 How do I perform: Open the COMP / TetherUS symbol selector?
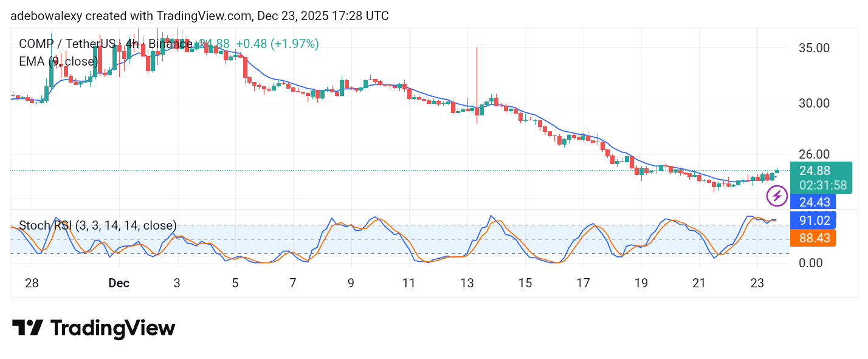[67, 44]
